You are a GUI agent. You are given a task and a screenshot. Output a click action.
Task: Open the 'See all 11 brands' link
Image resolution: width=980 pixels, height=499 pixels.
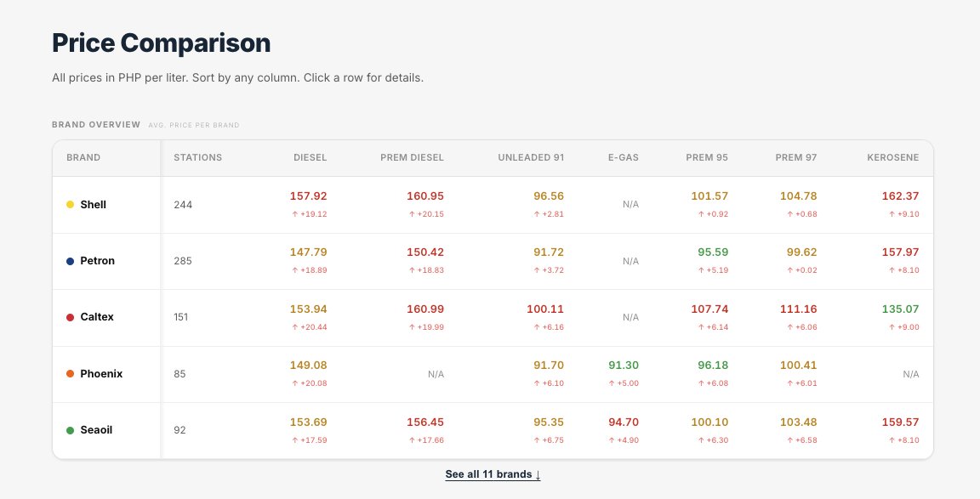click(493, 474)
